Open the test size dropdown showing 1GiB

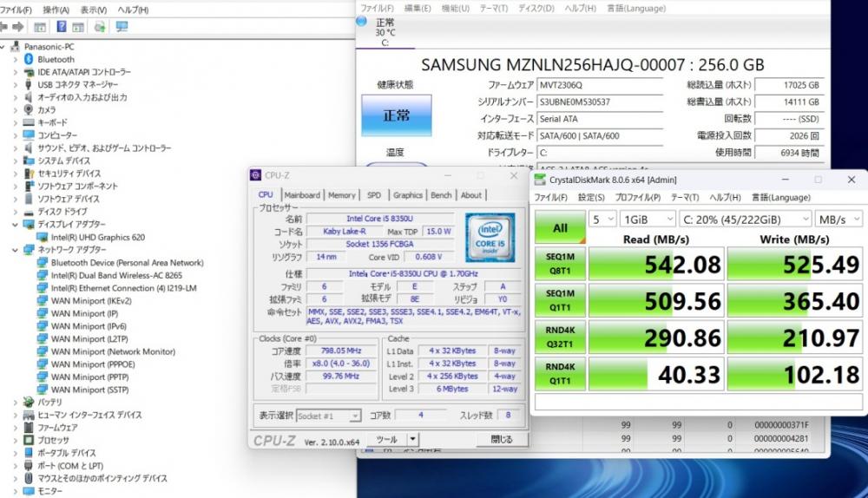pyautogui.click(x=648, y=220)
